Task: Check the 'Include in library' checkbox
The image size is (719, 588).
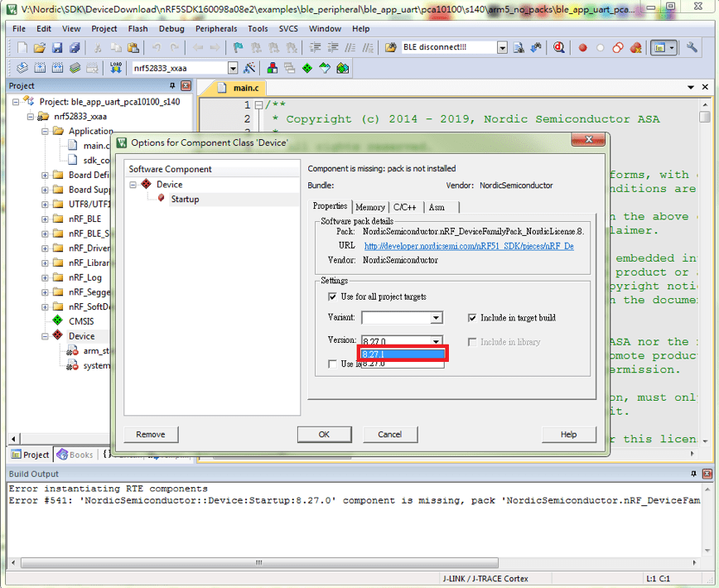Action: click(x=472, y=342)
